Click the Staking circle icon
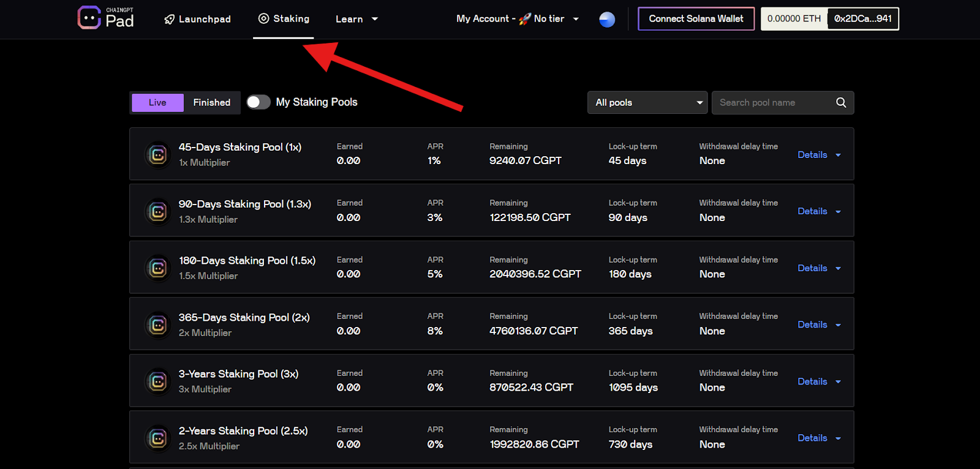 pos(264,18)
